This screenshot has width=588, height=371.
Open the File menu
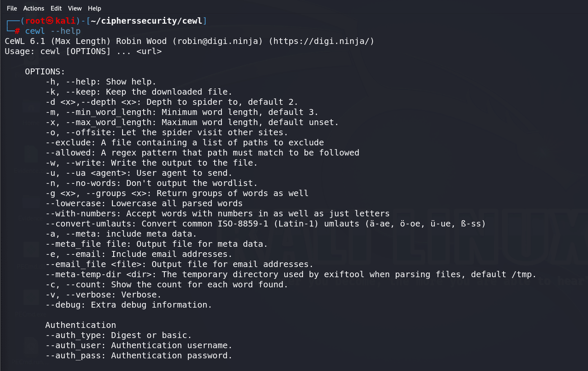[12, 8]
